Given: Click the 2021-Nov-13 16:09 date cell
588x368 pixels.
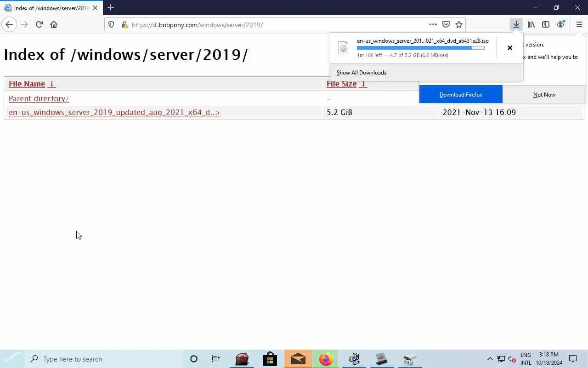Looking at the screenshot, I should click(479, 112).
